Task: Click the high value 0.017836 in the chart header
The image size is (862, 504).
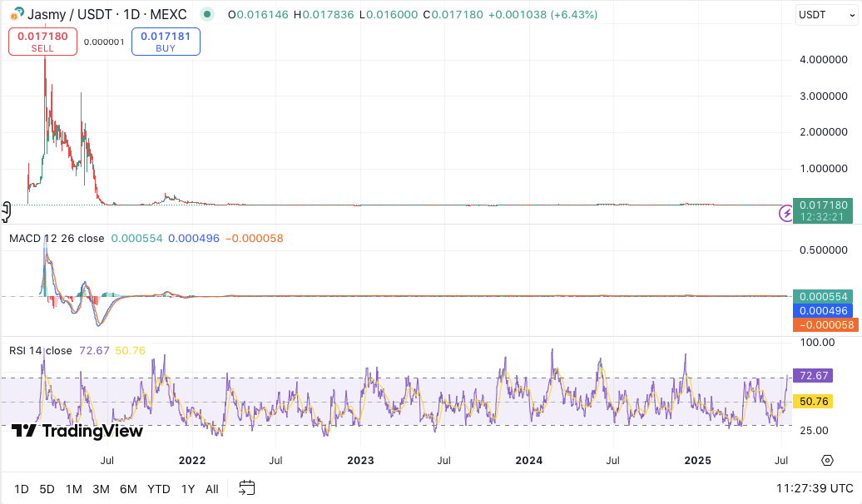Action: click(328, 15)
